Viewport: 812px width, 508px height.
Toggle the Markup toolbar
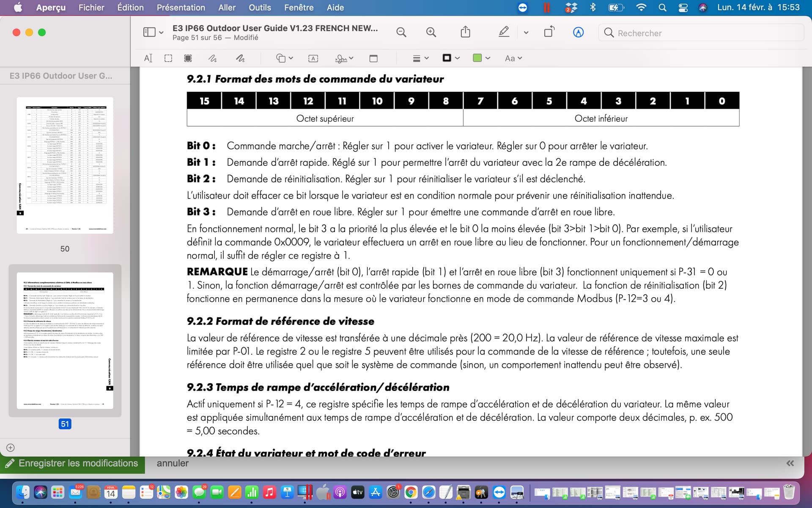click(578, 32)
